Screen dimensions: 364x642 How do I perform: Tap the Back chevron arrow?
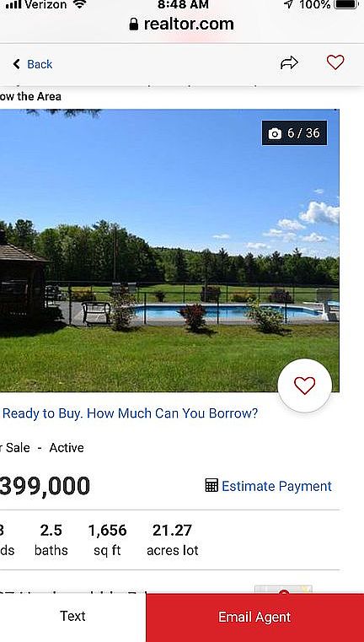click(x=16, y=64)
